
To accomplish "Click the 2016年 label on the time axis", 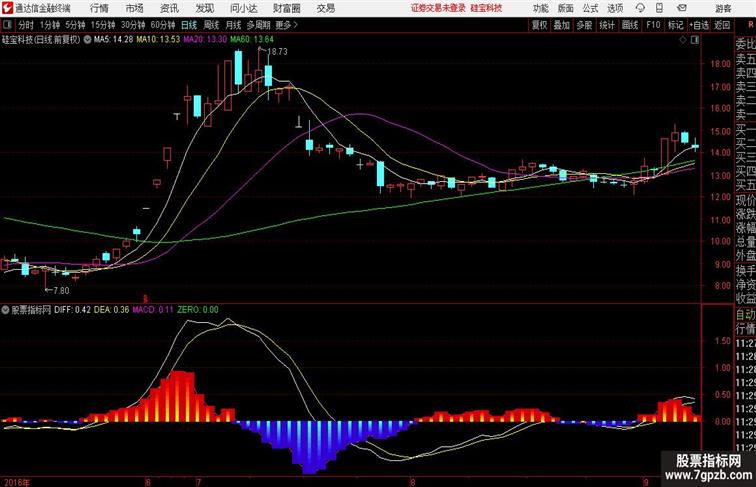I will click(x=16, y=482).
